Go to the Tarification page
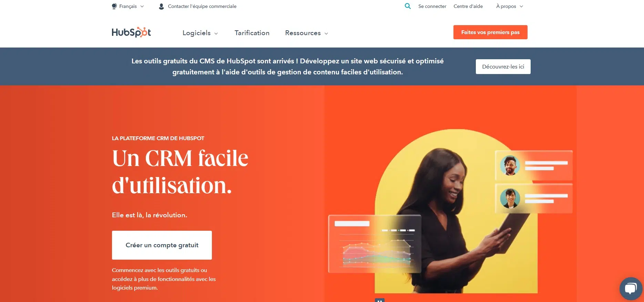This screenshot has height=302, width=644. [252, 33]
